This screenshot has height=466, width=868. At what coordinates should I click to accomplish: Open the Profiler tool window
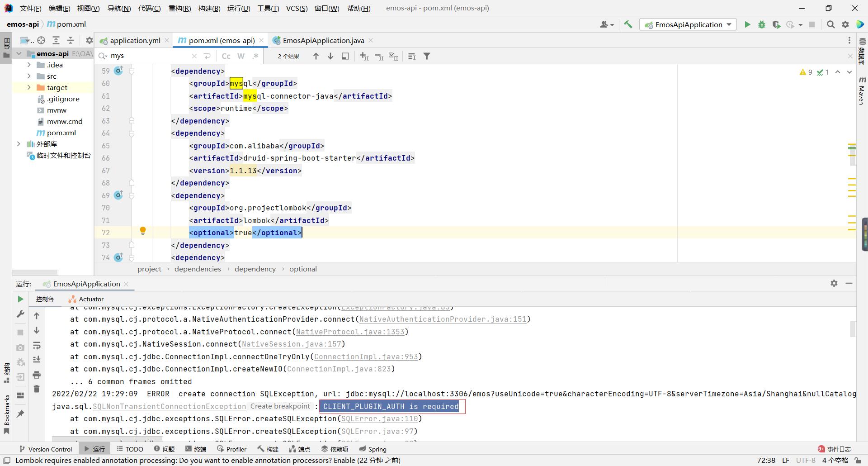point(231,449)
